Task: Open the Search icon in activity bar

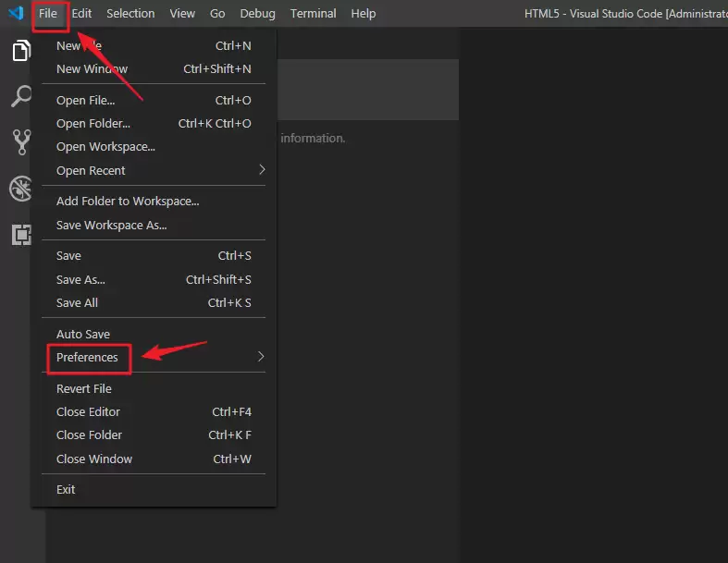Action: tap(20, 96)
